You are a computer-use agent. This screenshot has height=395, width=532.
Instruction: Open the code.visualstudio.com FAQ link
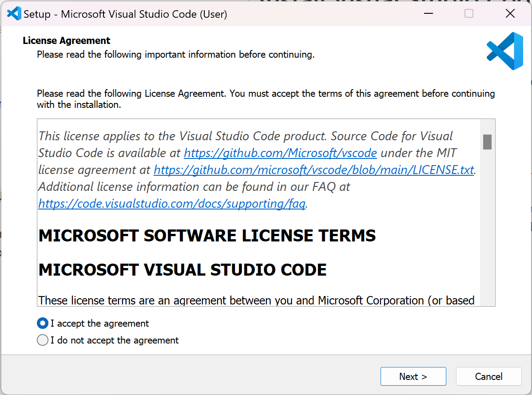point(171,204)
